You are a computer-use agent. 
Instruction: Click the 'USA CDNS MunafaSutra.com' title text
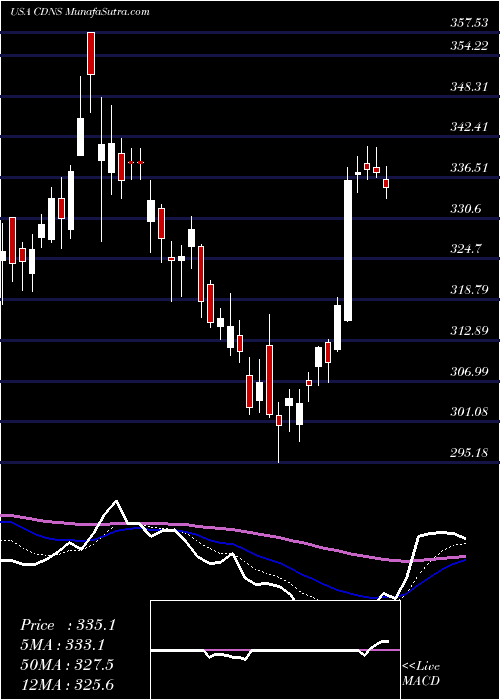80,12
